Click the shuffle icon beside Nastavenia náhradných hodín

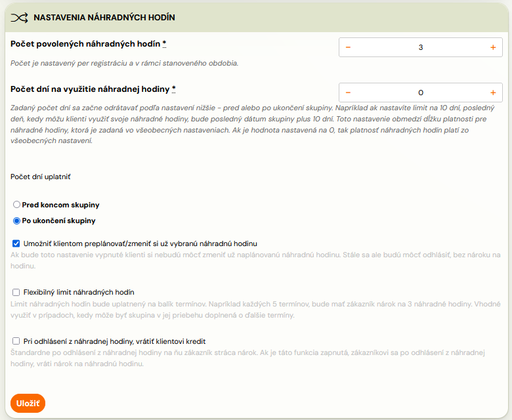coord(19,18)
